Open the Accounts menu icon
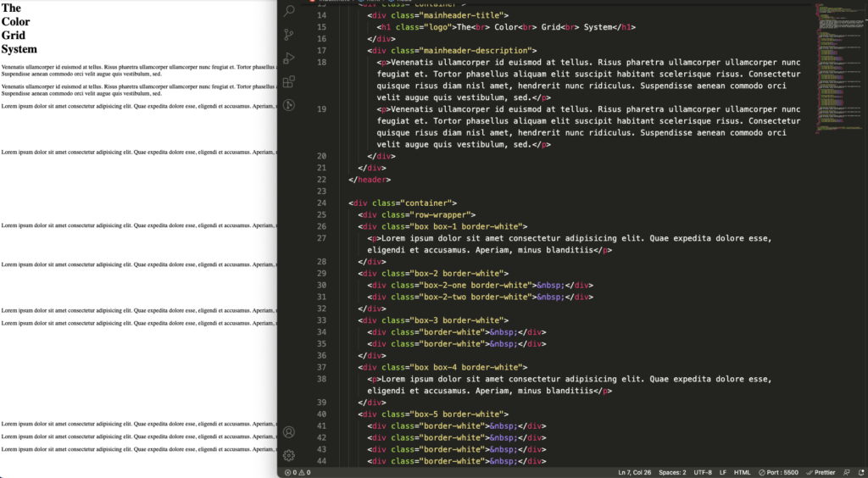This screenshot has width=868, height=478. (x=289, y=432)
